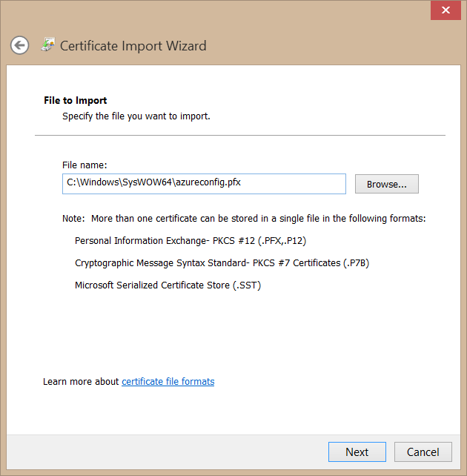Click the Cryptographic Message Syntax PKCS #7 line
Screen dimensions: 467x476
point(222,263)
